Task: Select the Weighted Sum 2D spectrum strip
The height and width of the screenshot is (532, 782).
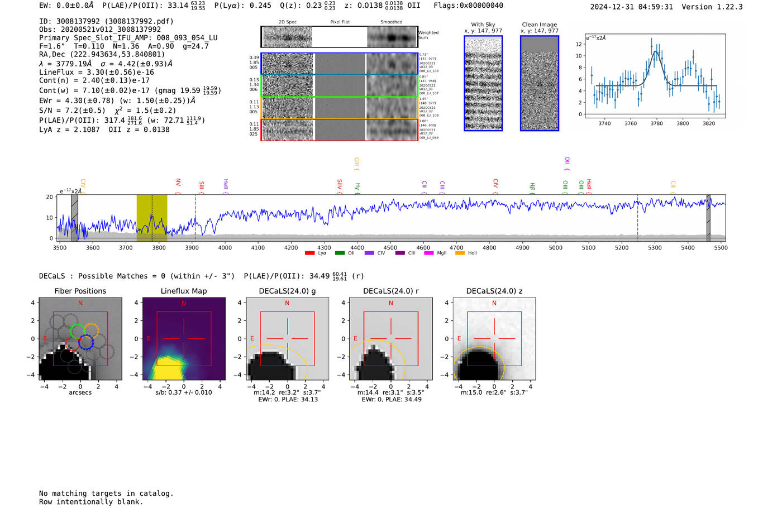Action: (339, 37)
